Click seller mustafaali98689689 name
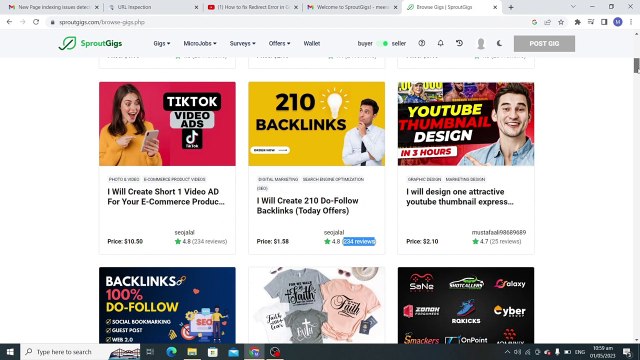 499,232
